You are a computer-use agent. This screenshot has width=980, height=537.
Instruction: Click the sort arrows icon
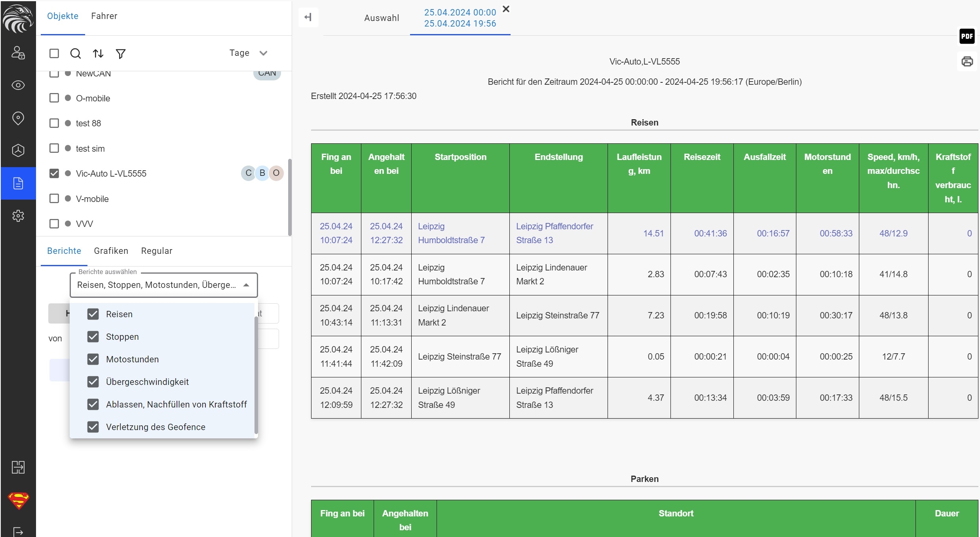98,53
